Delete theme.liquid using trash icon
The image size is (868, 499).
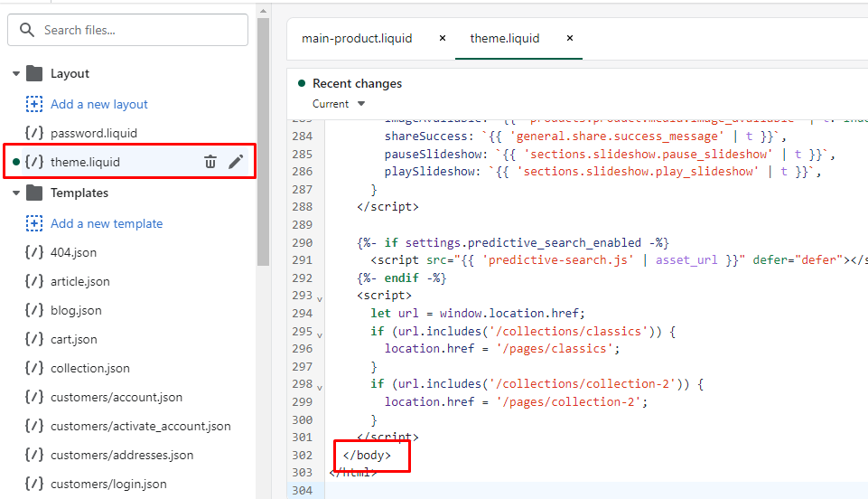click(x=210, y=162)
